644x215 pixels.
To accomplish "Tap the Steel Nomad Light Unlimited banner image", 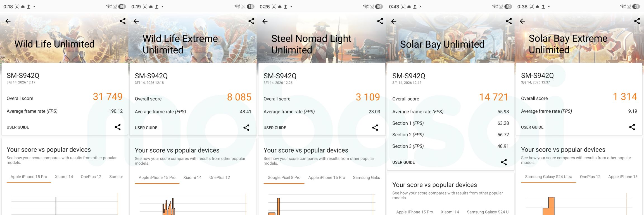I will point(321,39).
